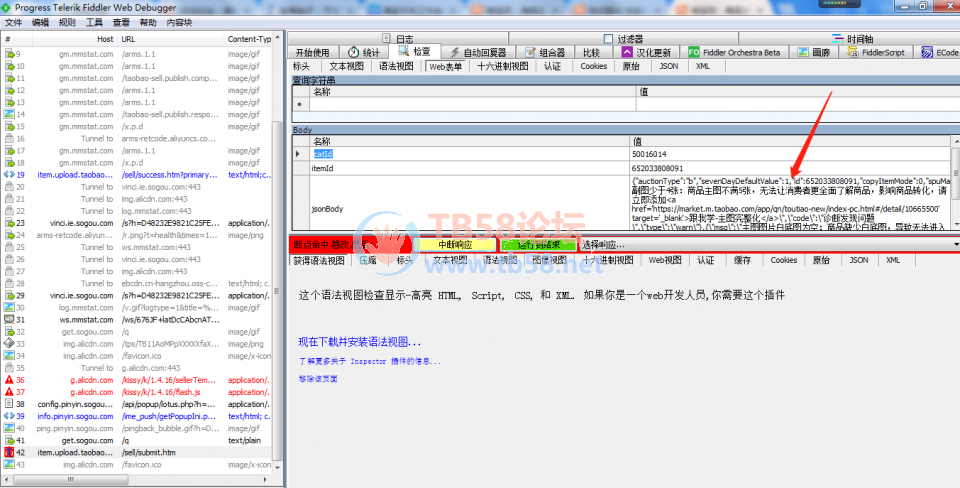Click the catId value 50016014 cell
This screenshot has height=488, width=960.
pos(790,154)
